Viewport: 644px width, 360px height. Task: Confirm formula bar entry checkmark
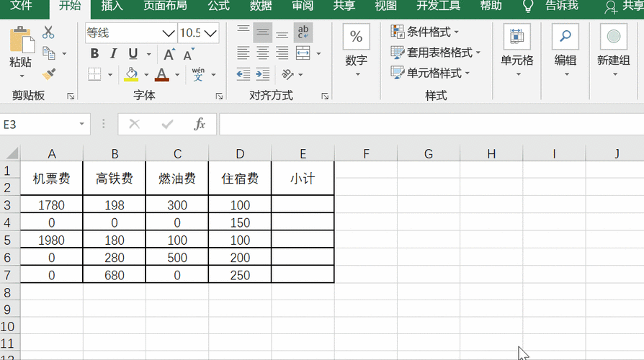tap(167, 124)
